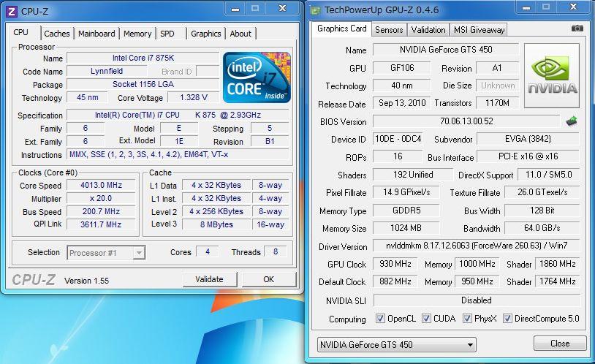595x364 pixels.
Task: Click the Multiplier value x 20.0
Action: [x=101, y=199]
